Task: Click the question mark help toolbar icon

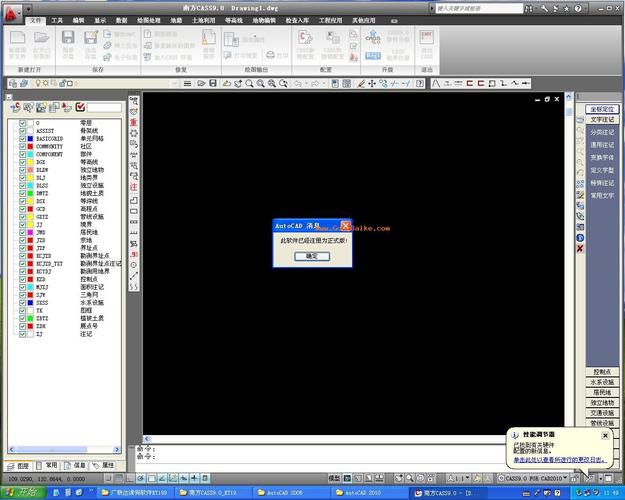Action: pos(420,83)
